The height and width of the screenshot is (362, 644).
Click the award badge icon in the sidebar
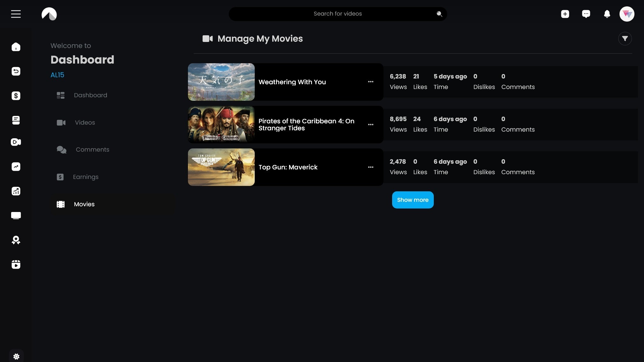16,240
